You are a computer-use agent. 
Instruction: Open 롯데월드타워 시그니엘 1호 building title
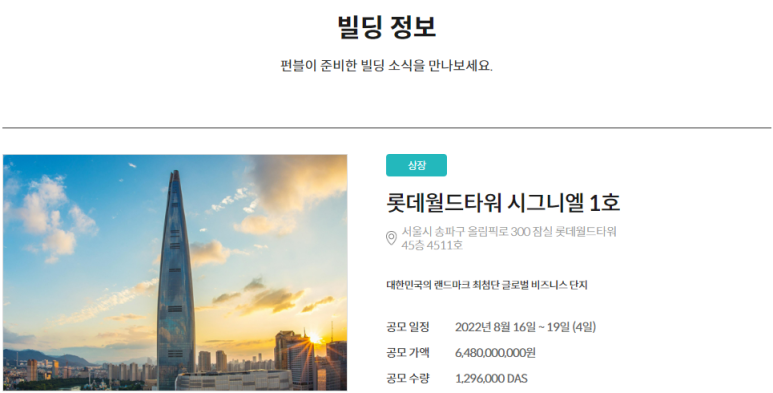503,203
